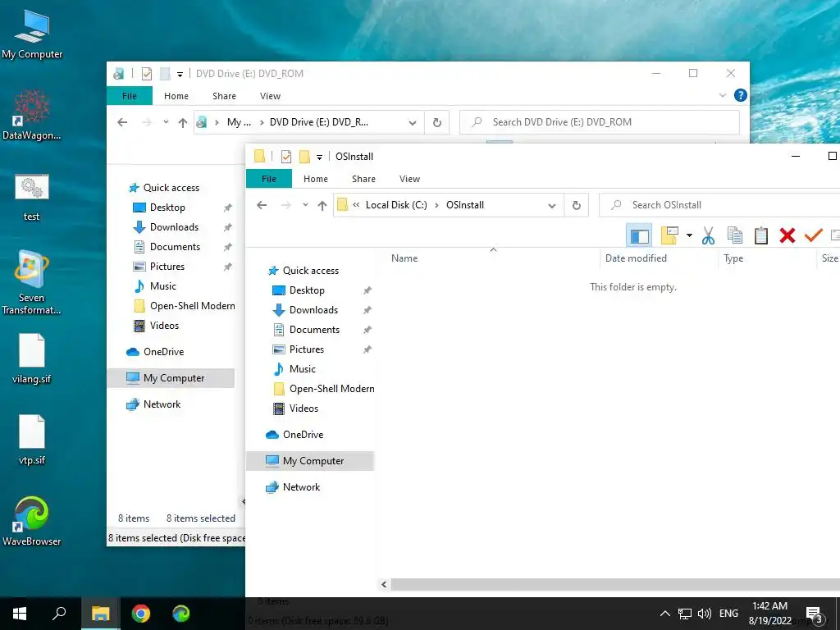Sort by Date modified column header
Viewport: 840px width, 630px height.
pos(636,258)
